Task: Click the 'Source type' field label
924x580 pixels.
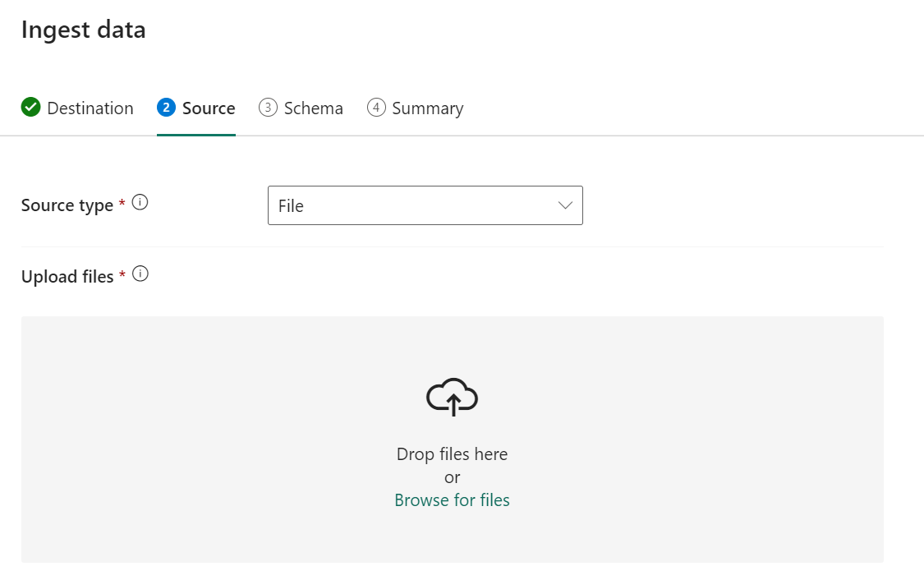Action: pyautogui.click(x=67, y=205)
